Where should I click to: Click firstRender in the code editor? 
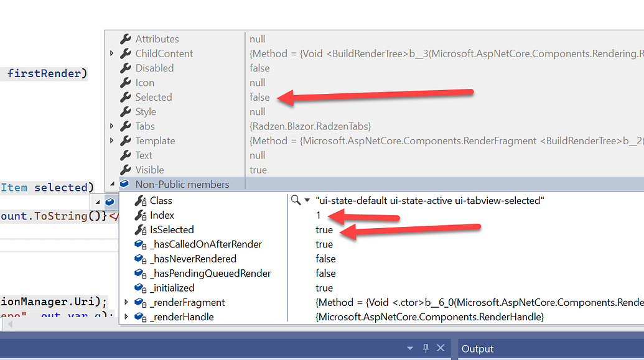pyautogui.click(x=44, y=73)
